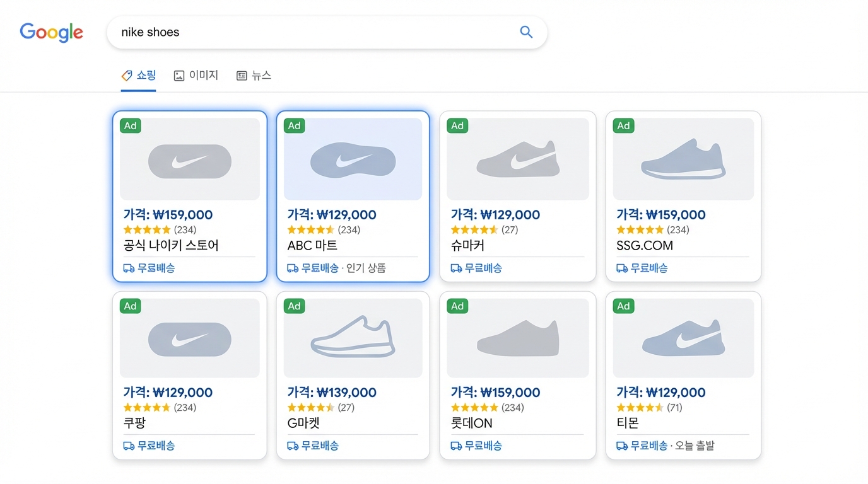Click the search magnifier icon
The width and height of the screenshot is (868, 484).
(x=526, y=32)
